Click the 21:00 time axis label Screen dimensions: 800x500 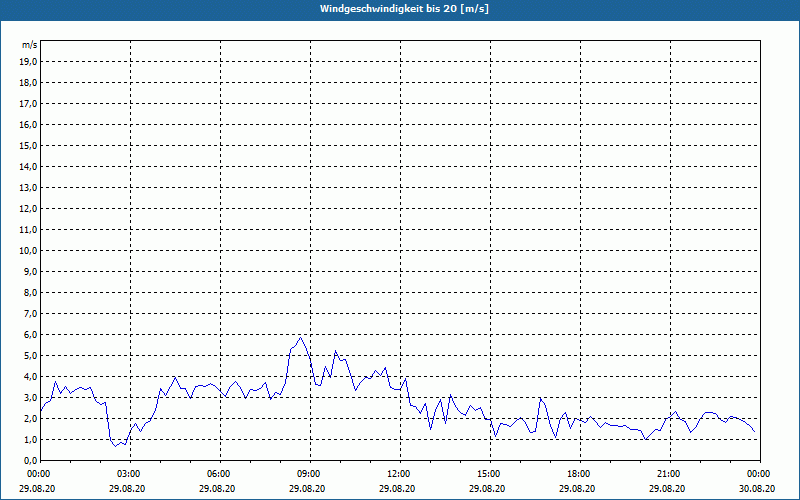click(670, 474)
